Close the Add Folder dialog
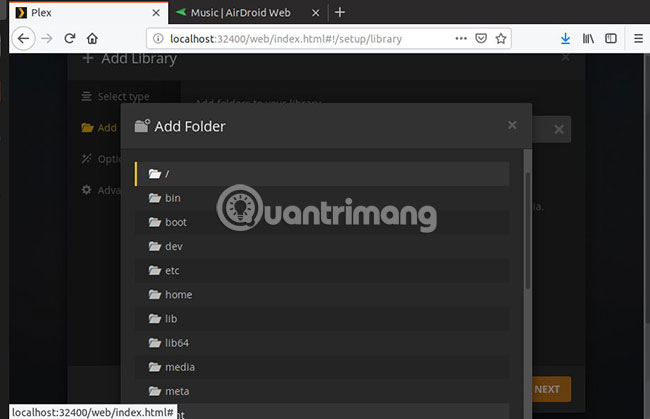The height and width of the screenshot is (419, 650). click(x=512, y=125)
